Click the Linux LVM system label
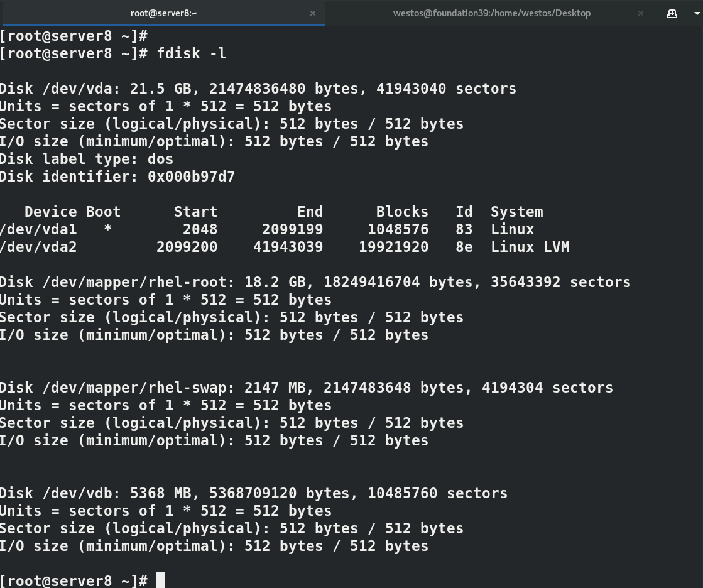 pyautogui.click(x=530, y=247)
